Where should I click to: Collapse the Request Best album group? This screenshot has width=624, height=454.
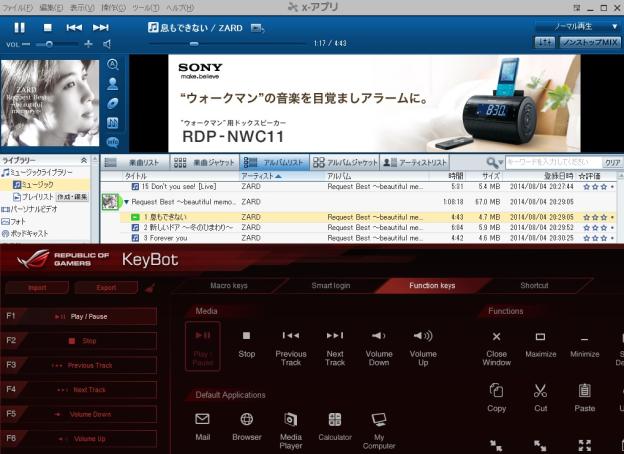coord(127,202)
